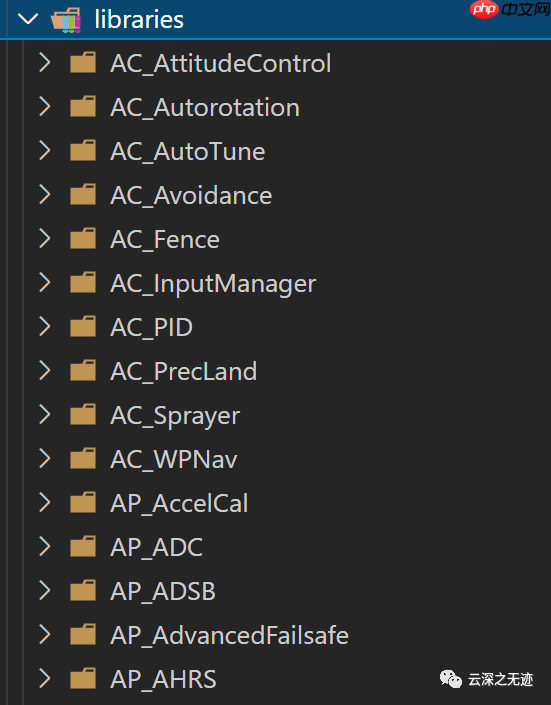The width and height of the screenshot is (551, 705).
Task: Click the AC_Sprayer folder icon
Action: click(83, 415)
